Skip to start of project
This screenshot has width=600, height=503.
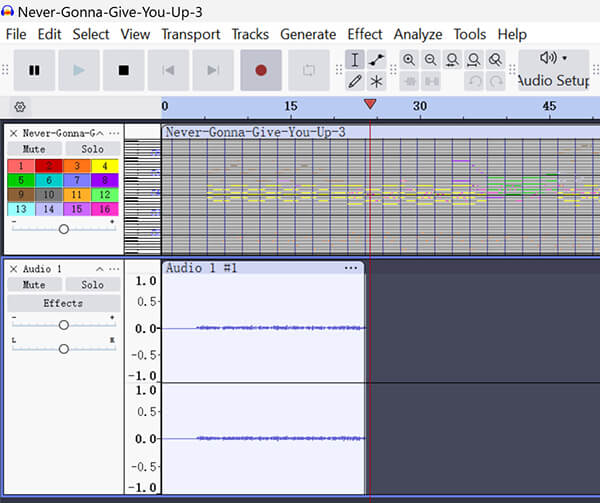pos(168,70)
